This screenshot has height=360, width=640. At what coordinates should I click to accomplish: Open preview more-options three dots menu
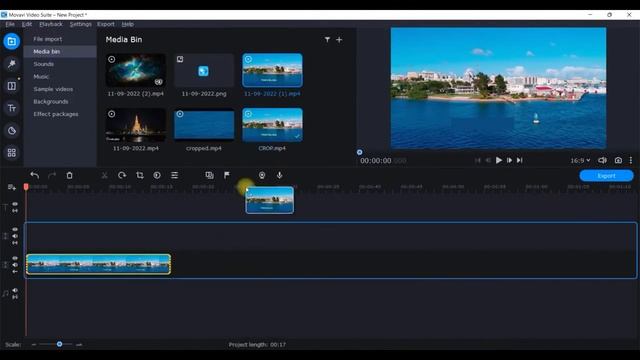click(631, 160)
